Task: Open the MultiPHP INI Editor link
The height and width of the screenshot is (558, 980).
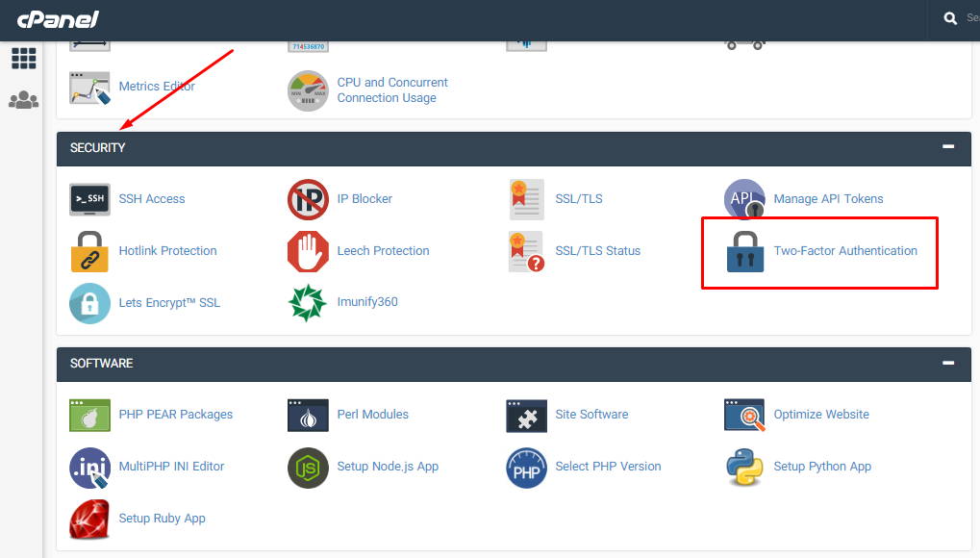Action: (171, 467)
